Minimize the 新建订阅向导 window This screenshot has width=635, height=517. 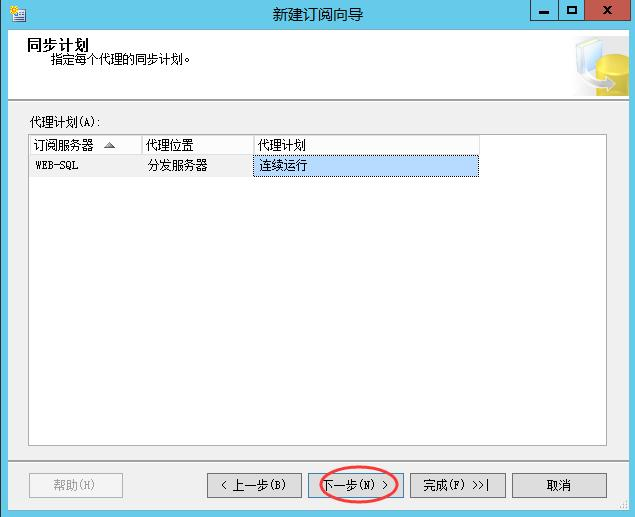click(543, 12)
